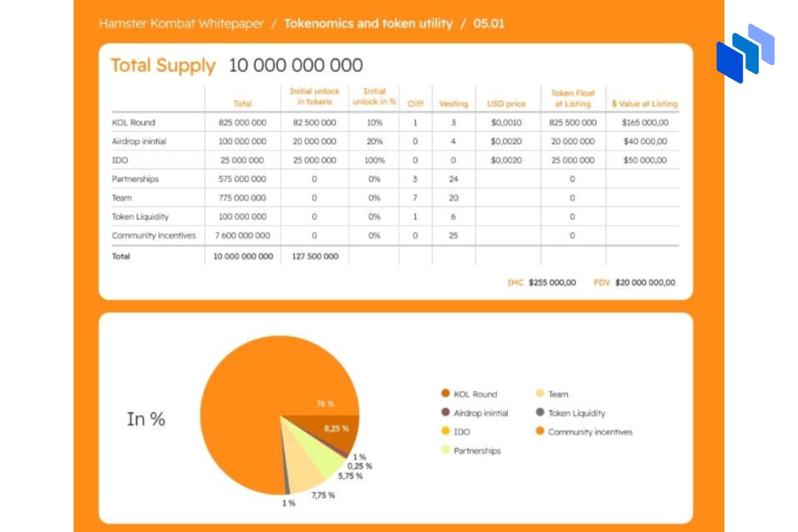The width and height of the screenshot is (798, 532).
Task: Click the "100%" unlock cell for IDO
Action: pyautogui.click(x=374, y=160)
